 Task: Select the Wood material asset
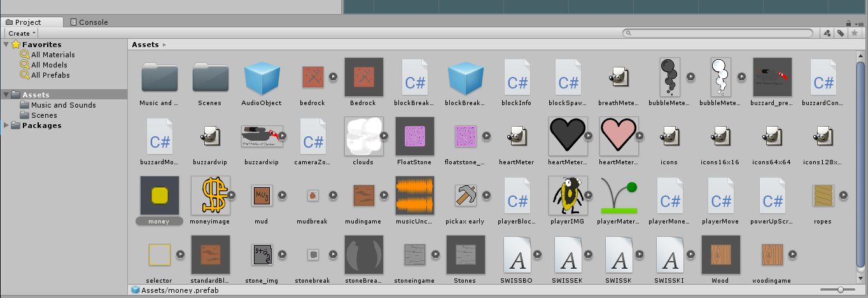[721, 255]
